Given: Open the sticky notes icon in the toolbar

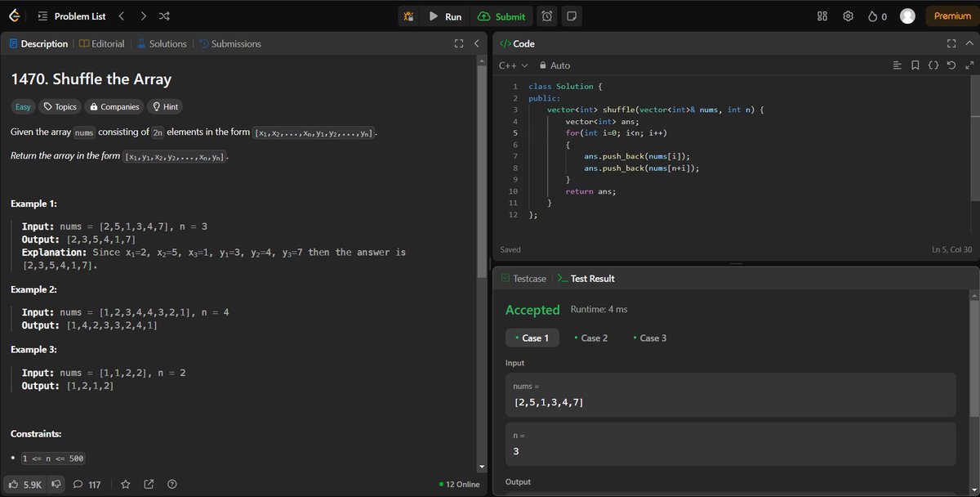Looking at the screenshot, I should pos(572,16).
